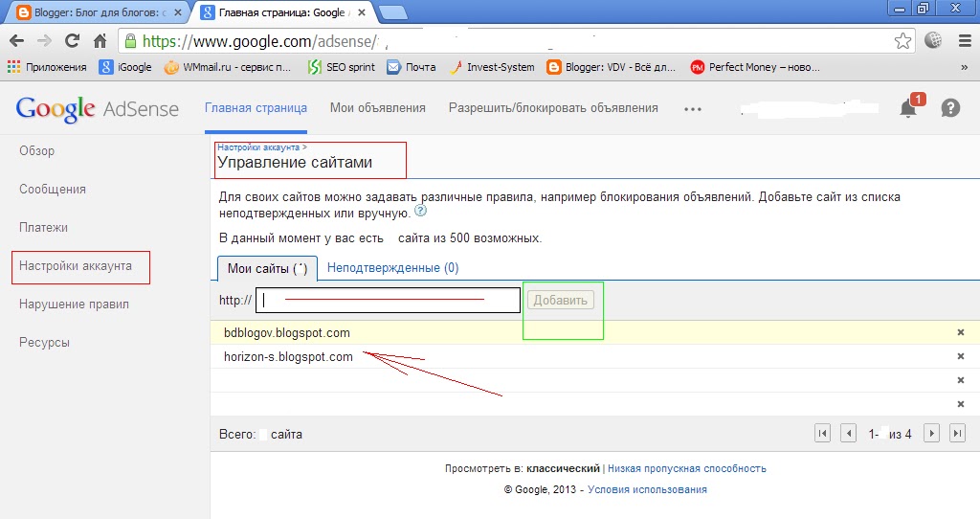Click Настройки аккаунта breadcrumb link
The height and width of the screenshot is (519, 980).
coord(258,147)
